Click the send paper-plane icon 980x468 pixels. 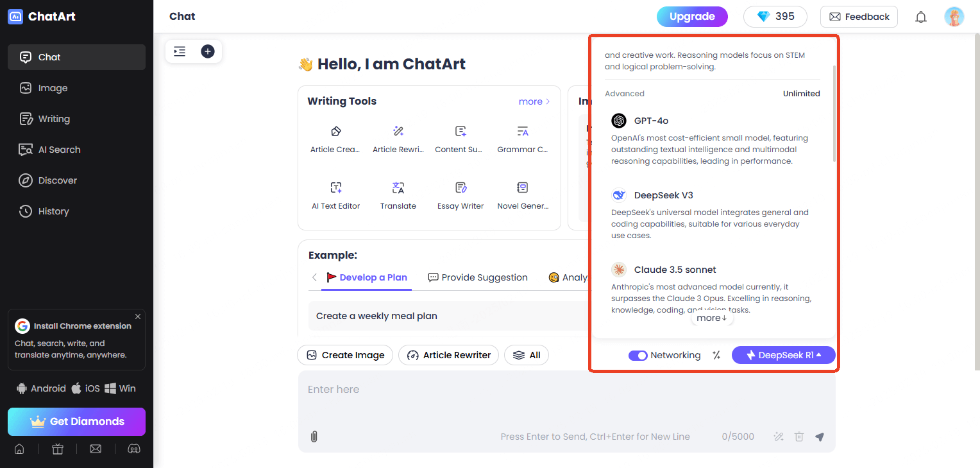coord(819,437)
